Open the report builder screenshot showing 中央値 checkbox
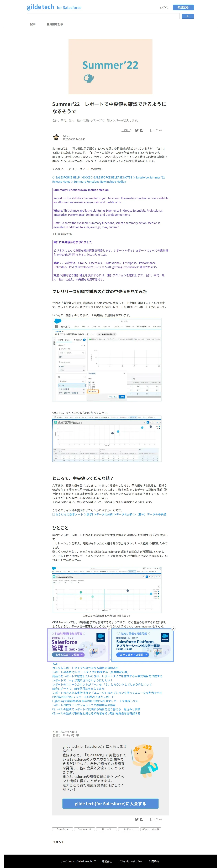The image size is (221, 868). (x=107, y=360)
